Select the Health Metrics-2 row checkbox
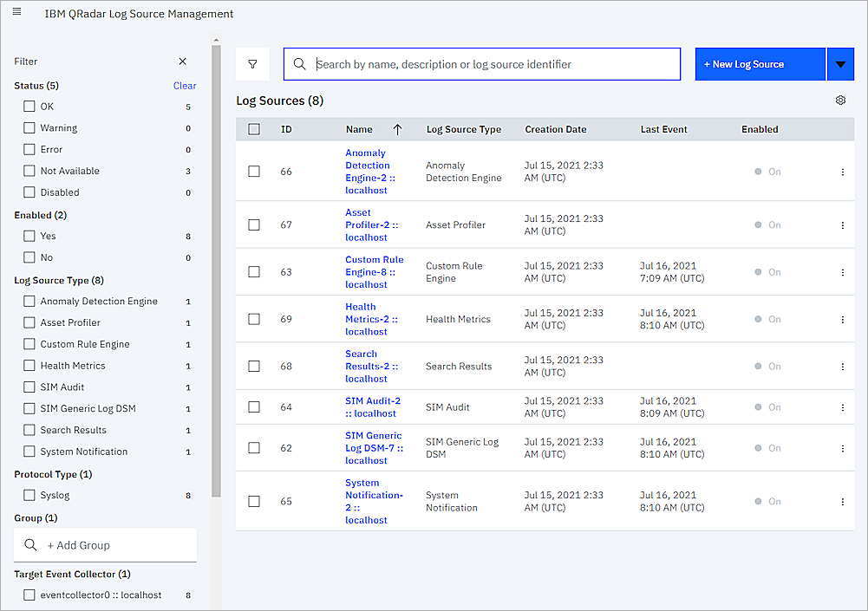 coord(254,319)
